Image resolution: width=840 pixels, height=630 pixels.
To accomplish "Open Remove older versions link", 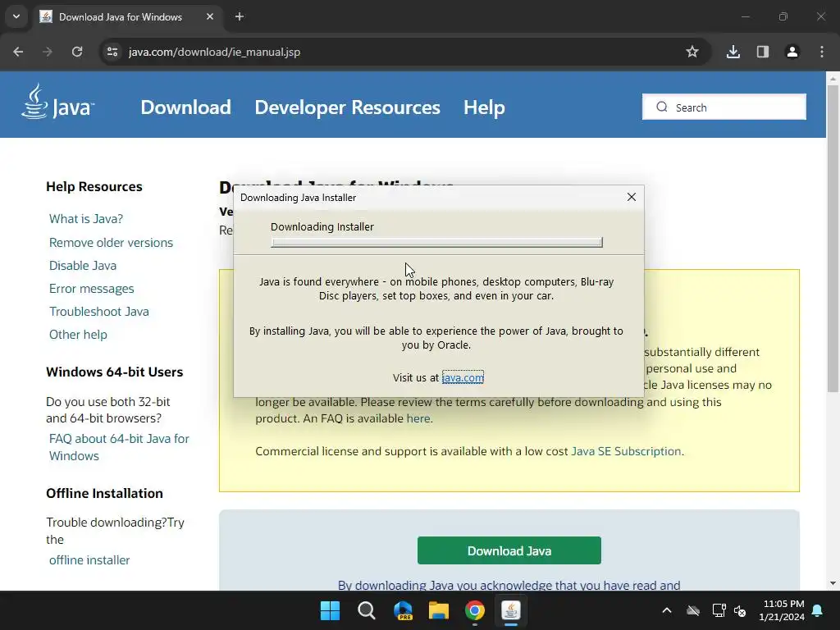I will tap(111, 243).
